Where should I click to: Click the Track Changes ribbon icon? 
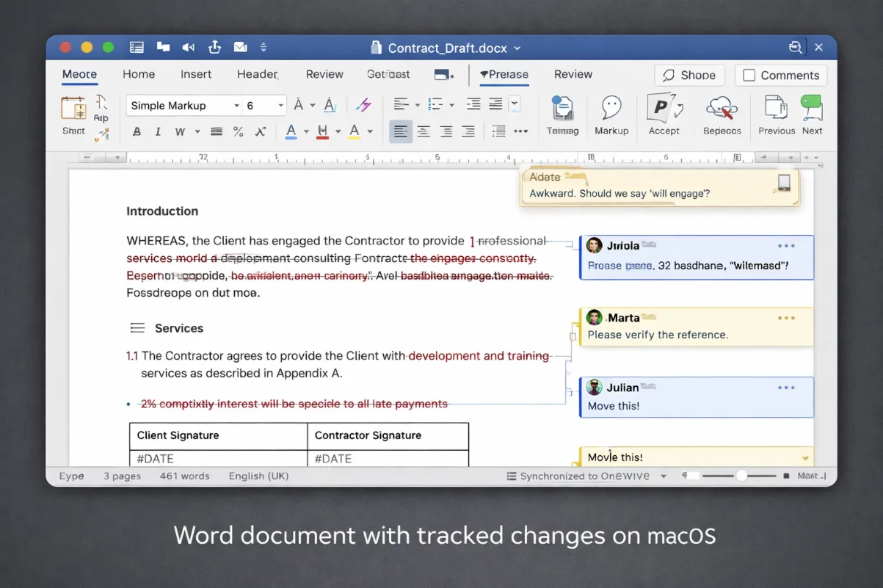[x=562, y=115]
